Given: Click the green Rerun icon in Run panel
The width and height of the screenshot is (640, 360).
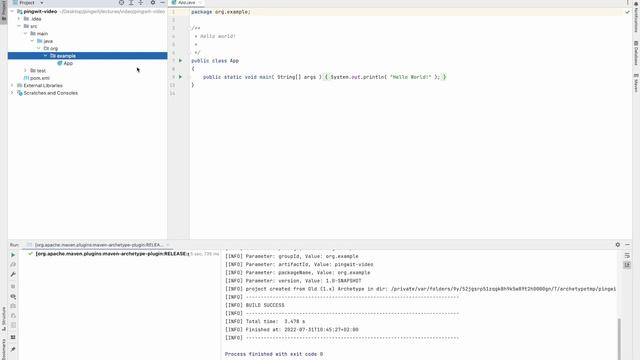Looking at the screenshot, I should coord(13,255).
